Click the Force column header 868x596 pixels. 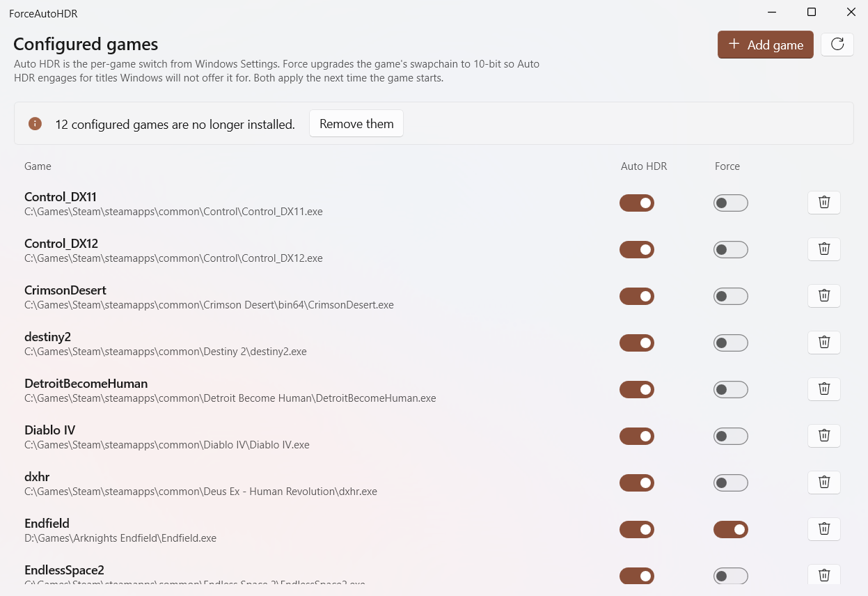coord(727,166)
